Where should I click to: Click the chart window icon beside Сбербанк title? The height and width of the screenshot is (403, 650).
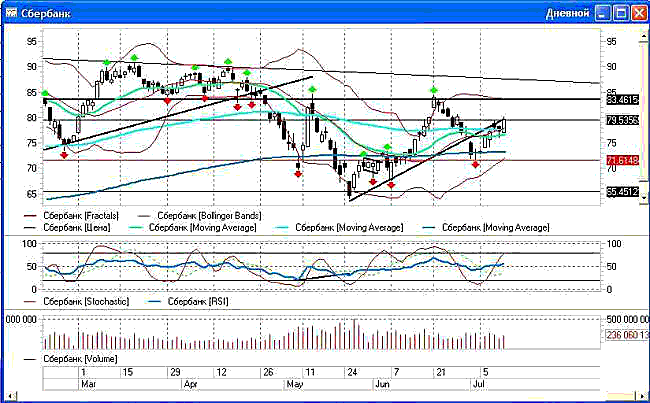pyautogui.click(x=11, y=13)
